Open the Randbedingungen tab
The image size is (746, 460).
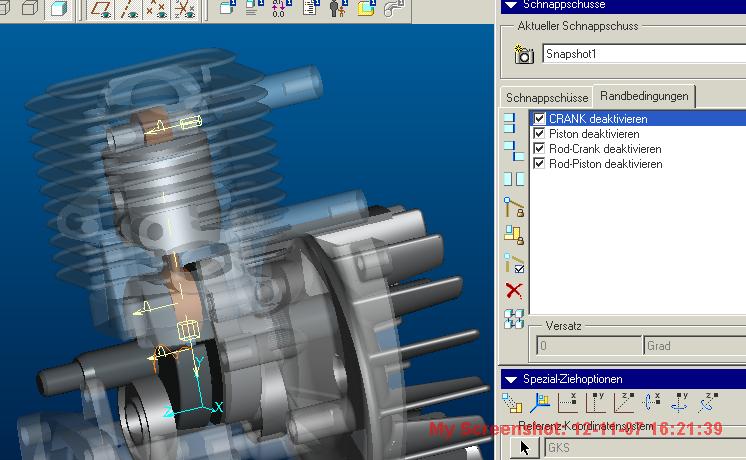[x=644, y=96]
